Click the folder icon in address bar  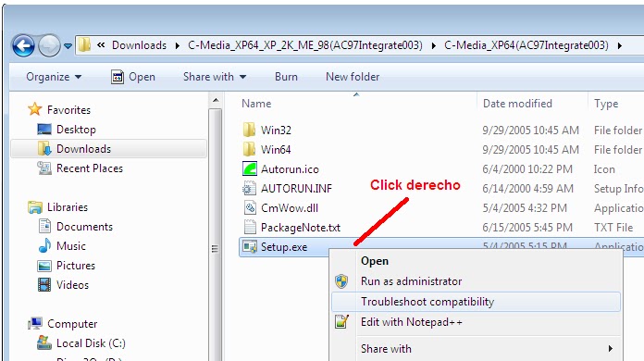[84, 44]
